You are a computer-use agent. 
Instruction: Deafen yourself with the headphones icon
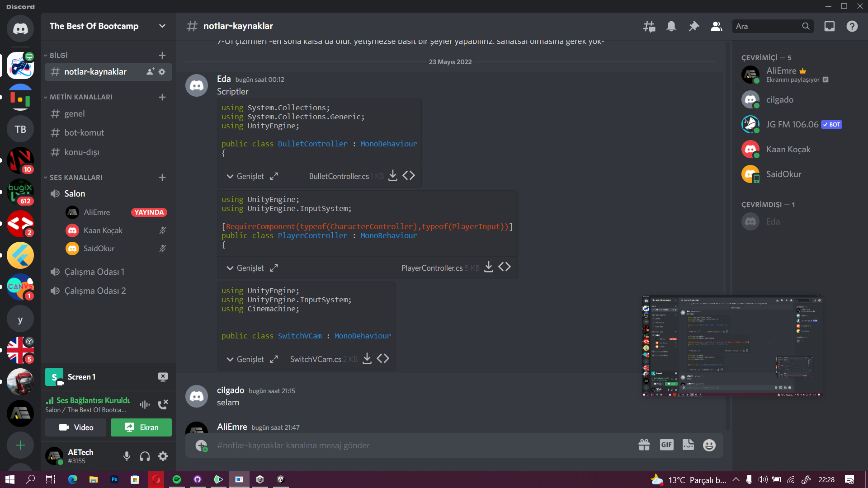(145, 456)
